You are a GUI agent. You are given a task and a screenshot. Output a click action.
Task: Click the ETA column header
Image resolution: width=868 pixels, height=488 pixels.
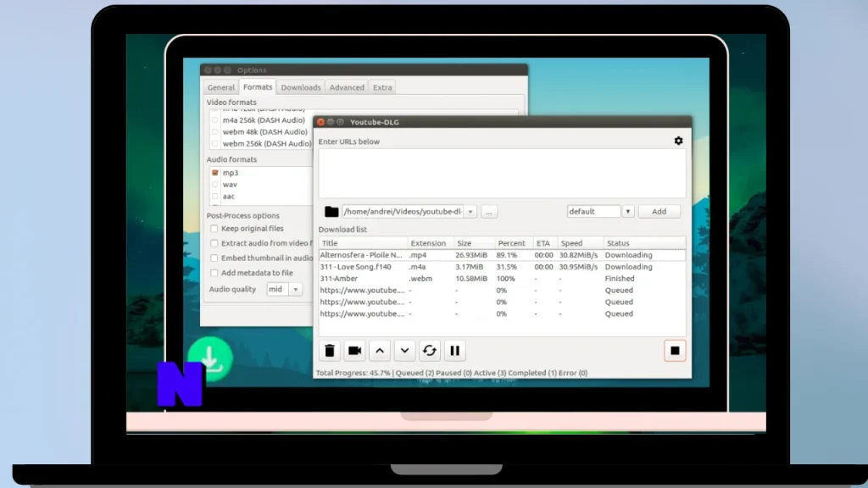coord(545,243)
